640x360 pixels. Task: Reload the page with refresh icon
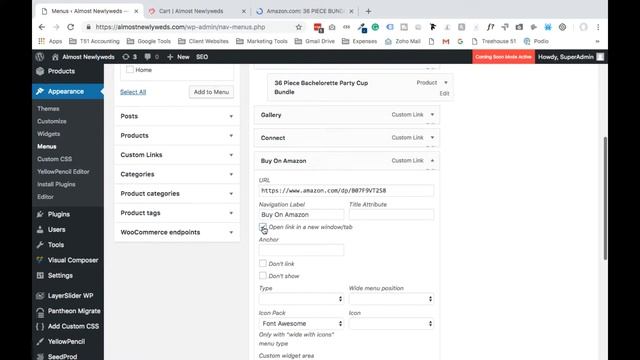click(x=70, y=27)
